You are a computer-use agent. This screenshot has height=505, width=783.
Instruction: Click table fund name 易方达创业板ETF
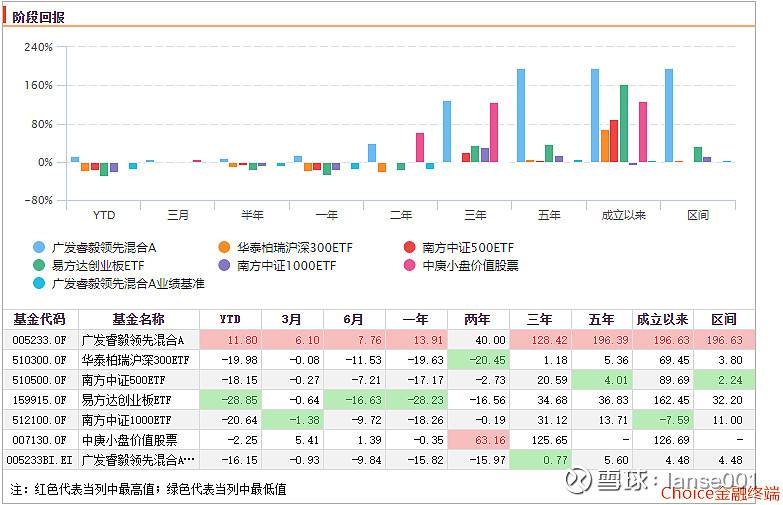coord(126,400)
